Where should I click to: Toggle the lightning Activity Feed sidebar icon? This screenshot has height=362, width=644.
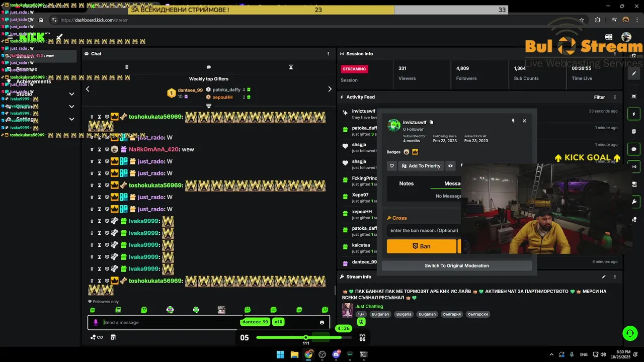[x=634, y=114]
